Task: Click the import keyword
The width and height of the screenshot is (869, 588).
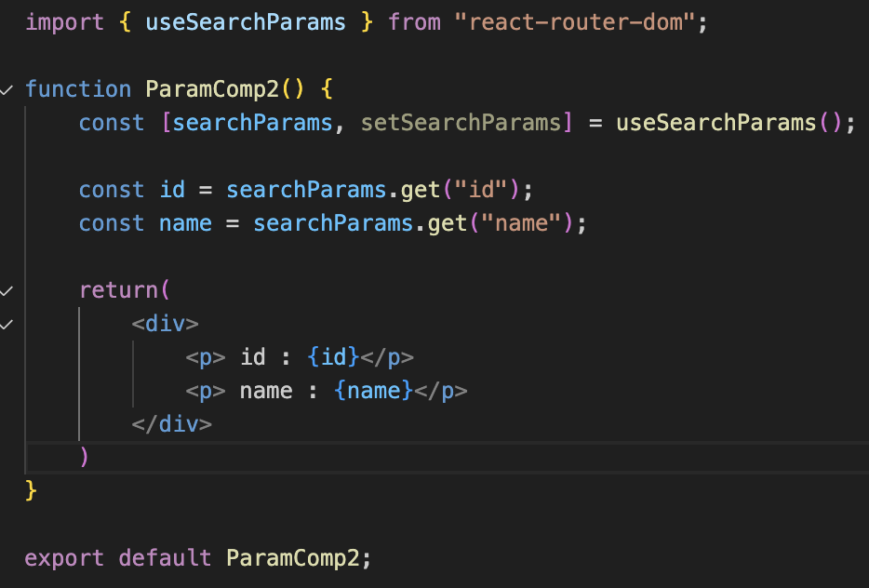Action: pos(64,22)
